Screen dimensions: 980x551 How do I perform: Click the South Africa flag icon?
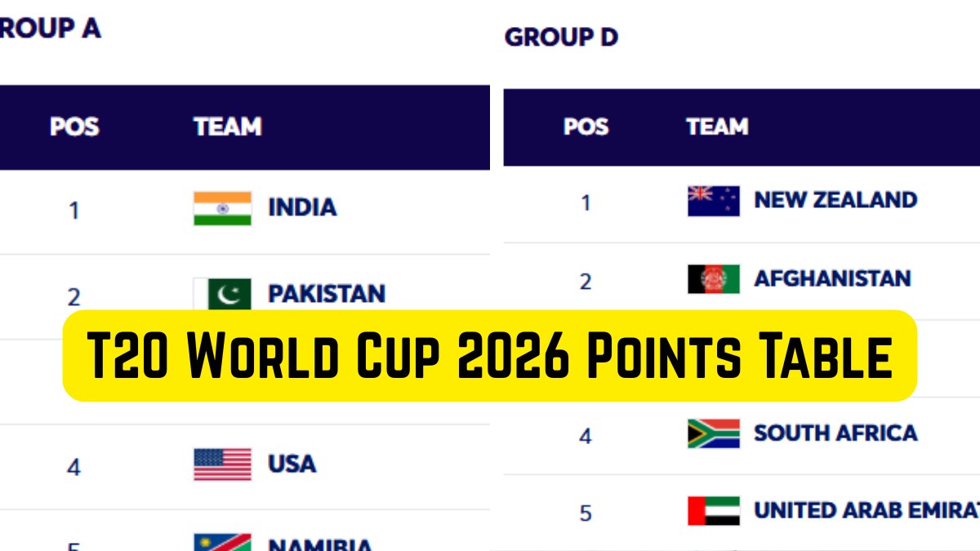click(x=713, y=433)
